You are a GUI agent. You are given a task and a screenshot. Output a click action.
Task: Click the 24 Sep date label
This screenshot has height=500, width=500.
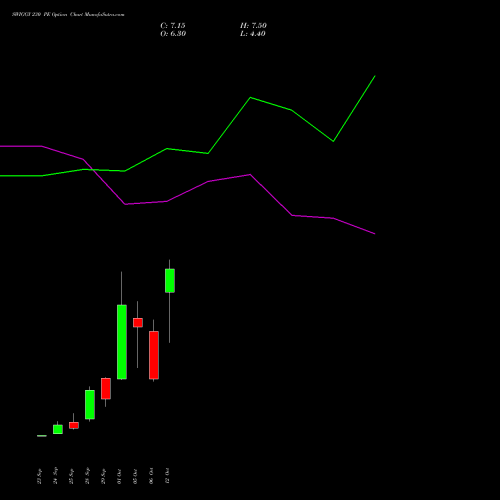(55, 476)
